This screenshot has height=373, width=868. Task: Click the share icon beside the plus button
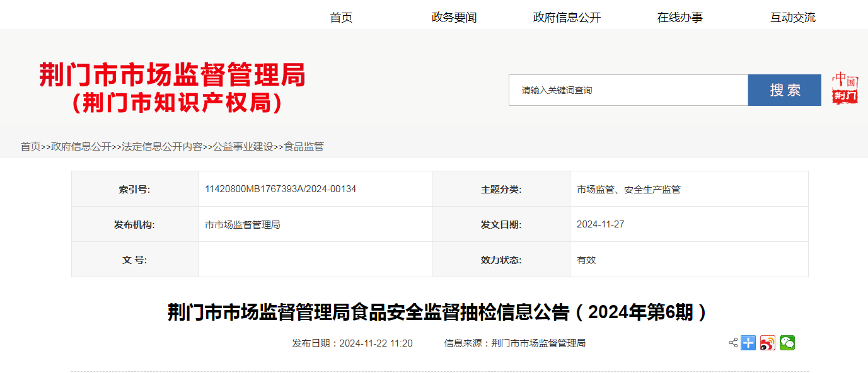click(733, 343)
